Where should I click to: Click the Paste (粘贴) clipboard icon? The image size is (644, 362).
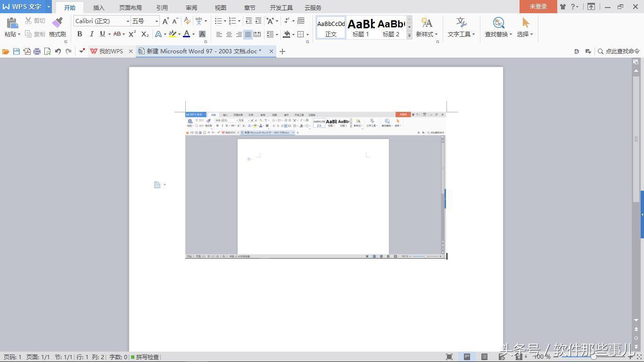tap(12, 23)
